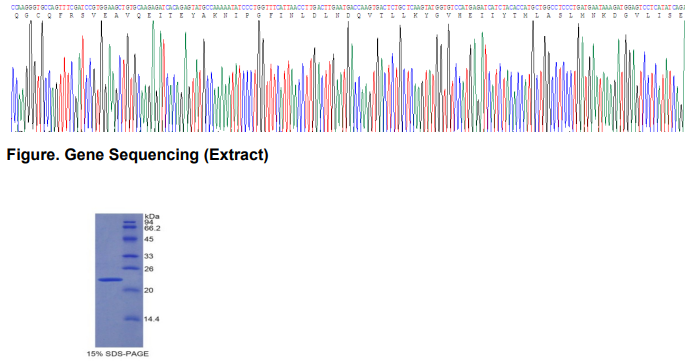685x363 pixels.
Task: Select the 15% SDS-PAGE label under gel
Action: tap(118, 353)
